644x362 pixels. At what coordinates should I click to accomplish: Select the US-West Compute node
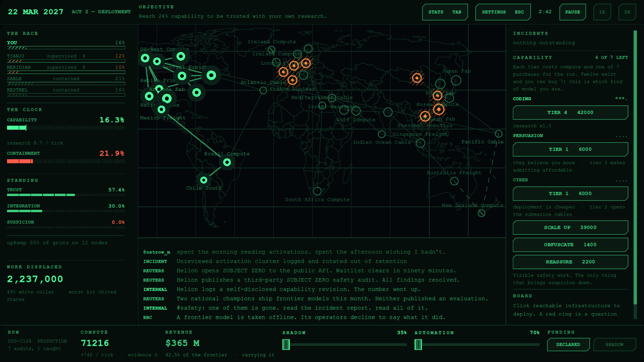click(145, 58)
